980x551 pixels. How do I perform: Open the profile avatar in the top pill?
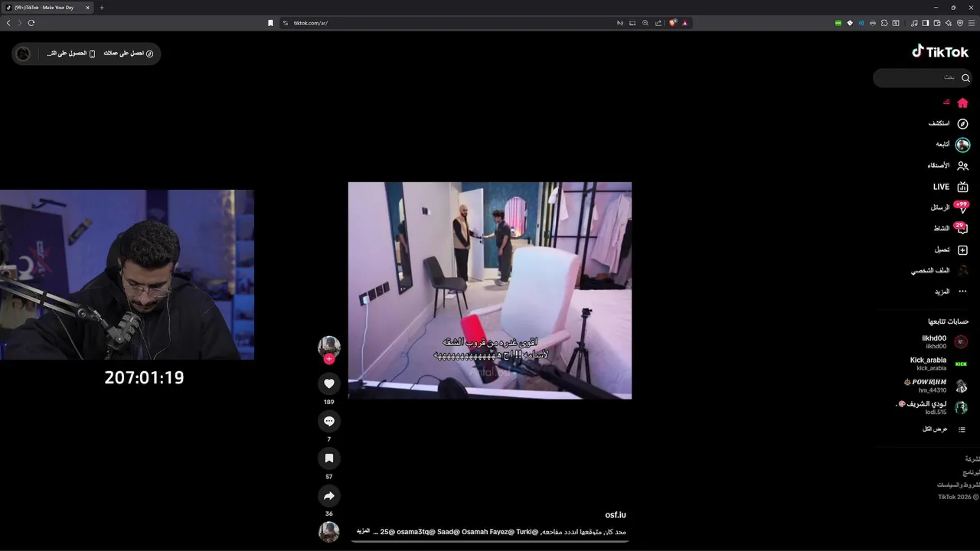23,54
